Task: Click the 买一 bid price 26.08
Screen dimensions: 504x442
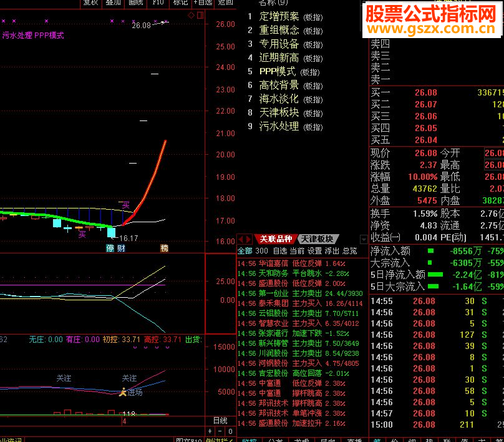Action: pyautogui.click(x=426, y=92)
